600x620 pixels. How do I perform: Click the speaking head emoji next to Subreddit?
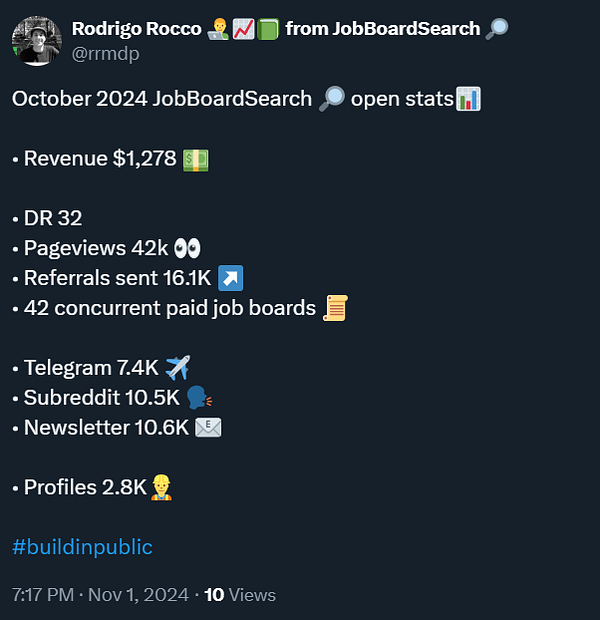pyautogui.click(x=199, y=398)
